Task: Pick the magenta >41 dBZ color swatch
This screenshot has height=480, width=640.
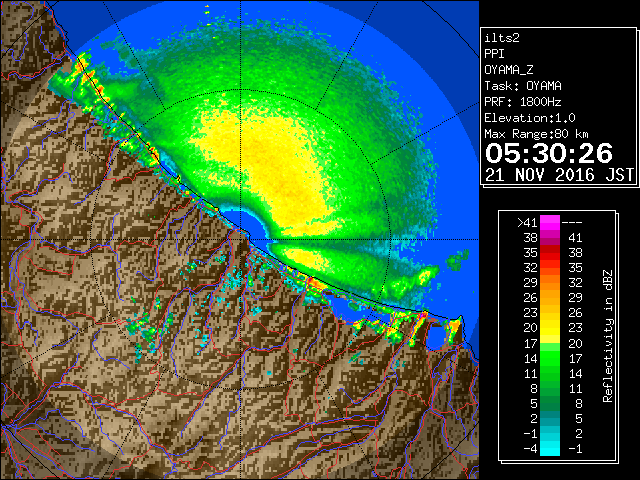Action: (550, 223)
